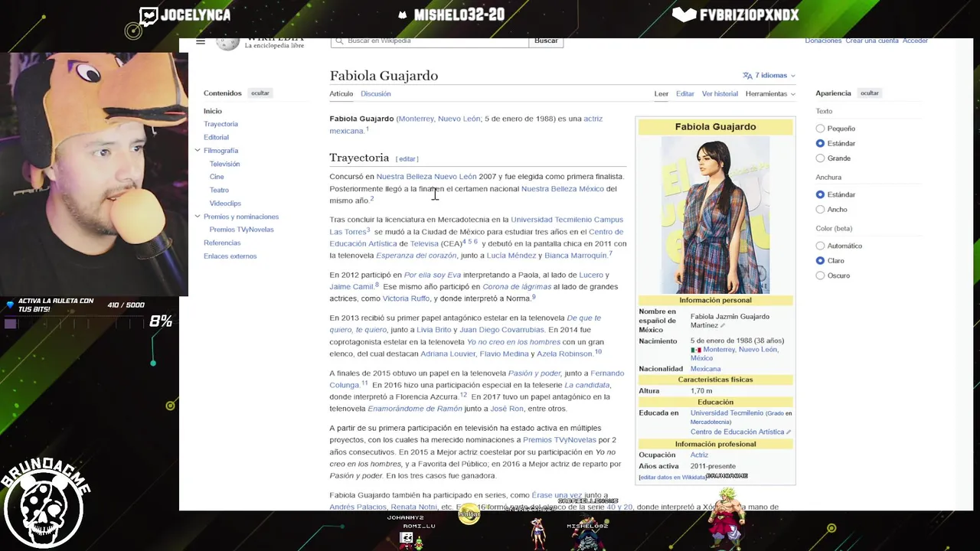The width and height of the screenshot is (980, 551).
Task: Click the edit pencil beside Fabiola Jazmín Guajardo Martínez
Action: (x=722, y=326)
